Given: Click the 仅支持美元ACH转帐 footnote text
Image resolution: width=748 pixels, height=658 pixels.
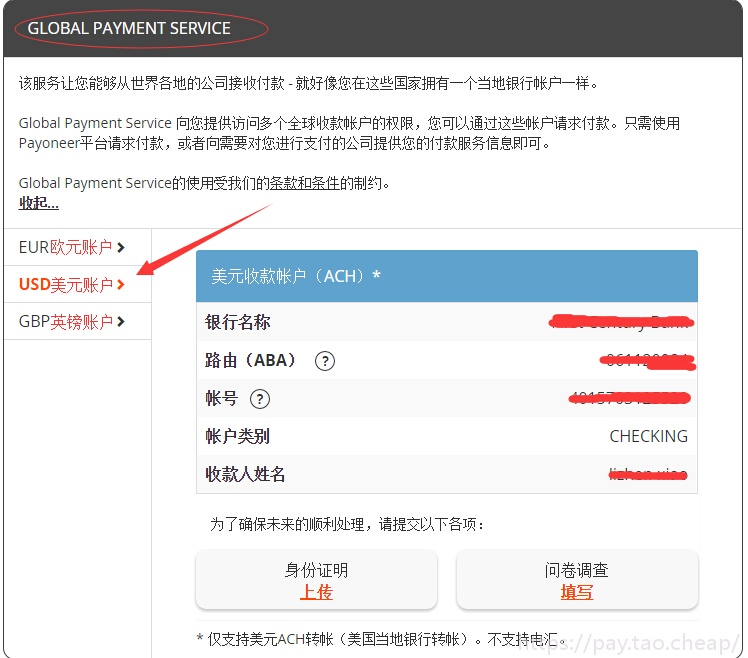Looking at the screenshot, I should [x=382, y=639].
